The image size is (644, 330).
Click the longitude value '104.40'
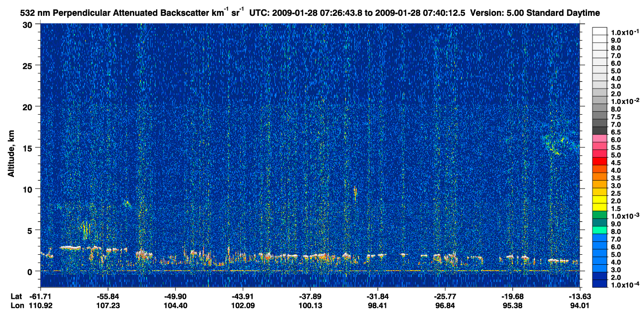click(175, 305)
